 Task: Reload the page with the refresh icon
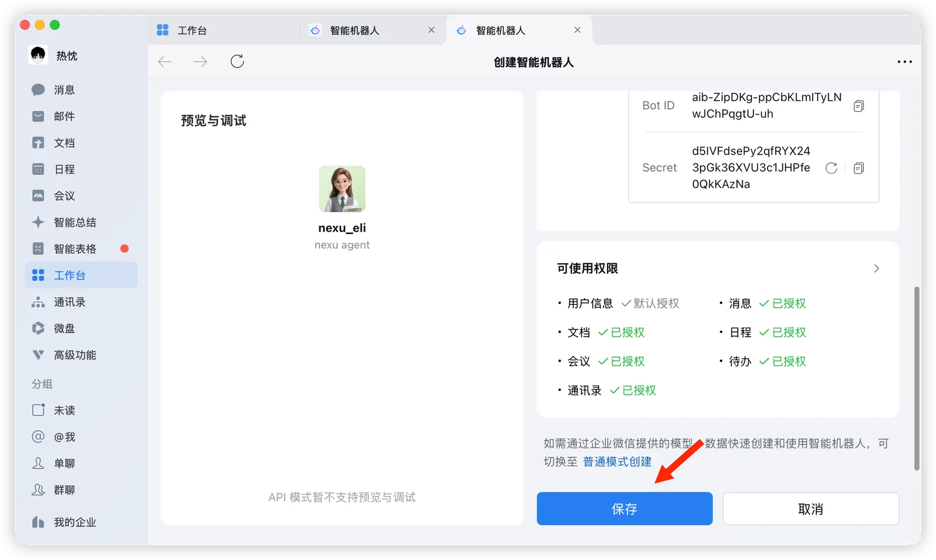click(x=237, y=61)
